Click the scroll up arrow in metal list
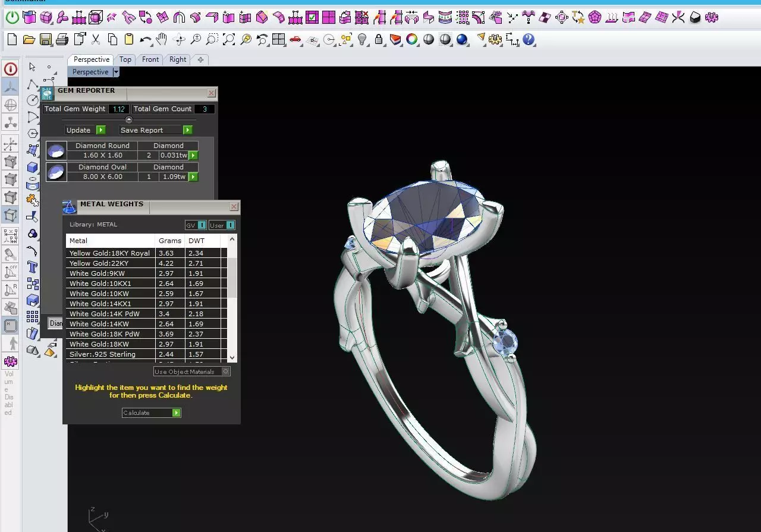 (x=232, y=238)
